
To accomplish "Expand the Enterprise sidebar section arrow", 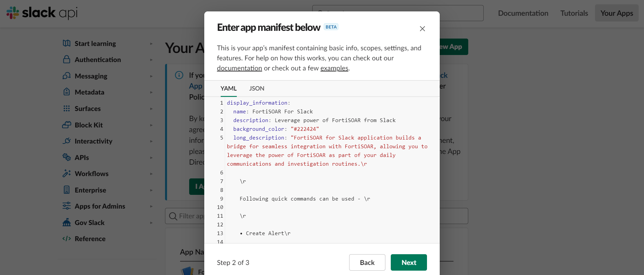I will 151,190.
